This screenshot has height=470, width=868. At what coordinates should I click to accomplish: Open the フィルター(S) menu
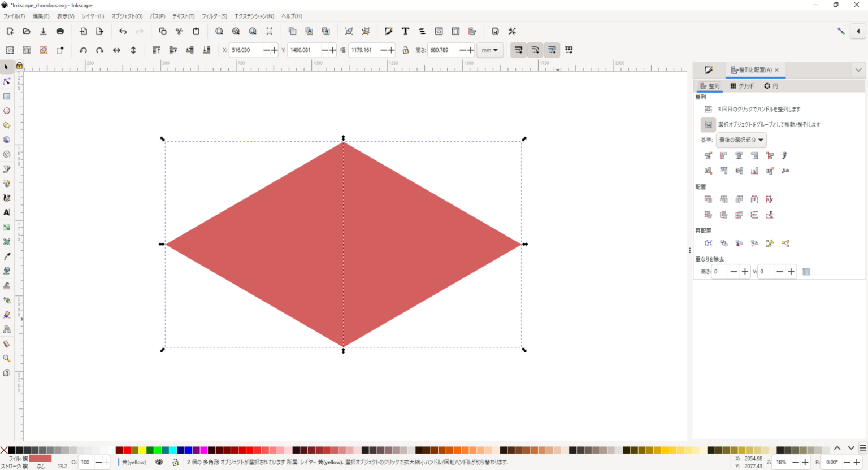[x=214, y=16]
